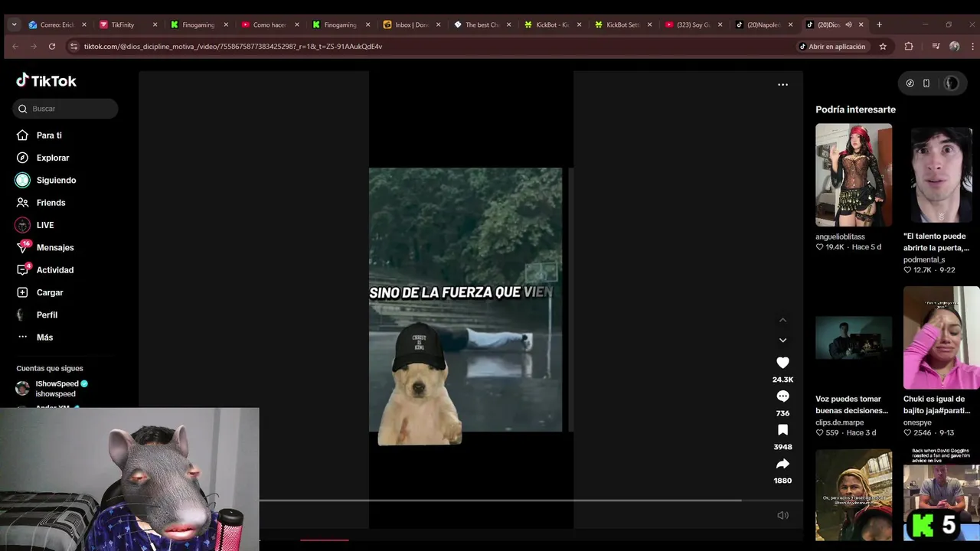Close the (20)Dios TikTok tab
This screenshot has height=551, width=980.
861,24
